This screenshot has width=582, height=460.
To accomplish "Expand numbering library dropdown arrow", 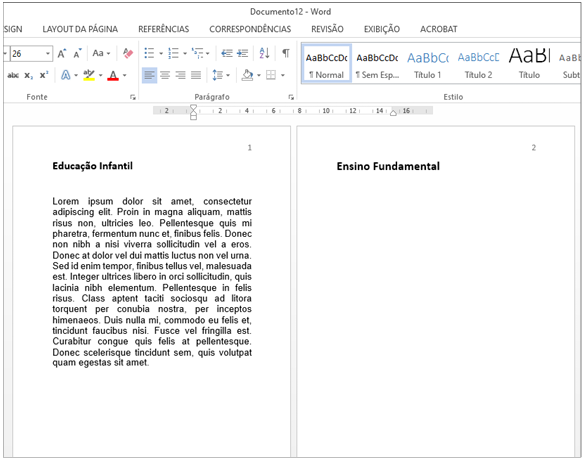I will point(184,54).
